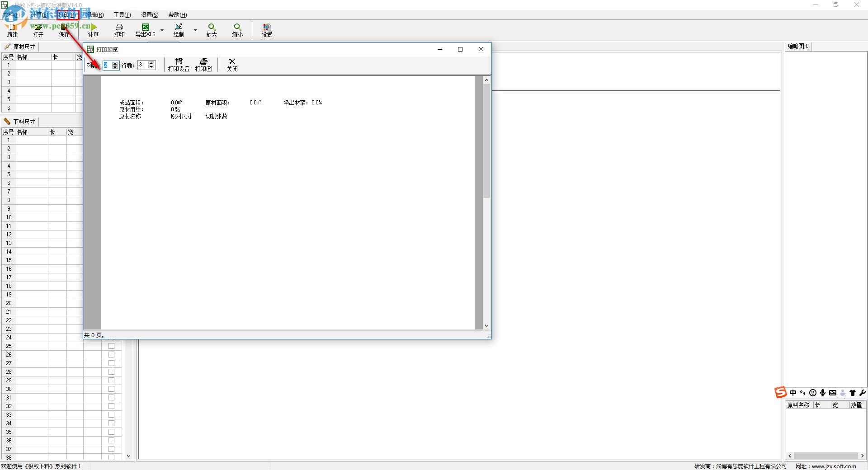
Task: Open the 工具(T) menu
Action: [x=122, y=15]
